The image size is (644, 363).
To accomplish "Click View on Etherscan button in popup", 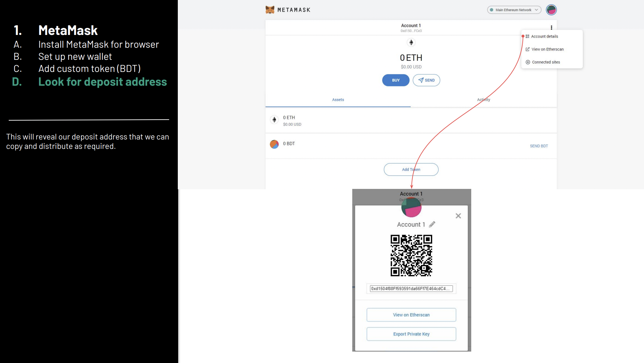I will 411,315.
